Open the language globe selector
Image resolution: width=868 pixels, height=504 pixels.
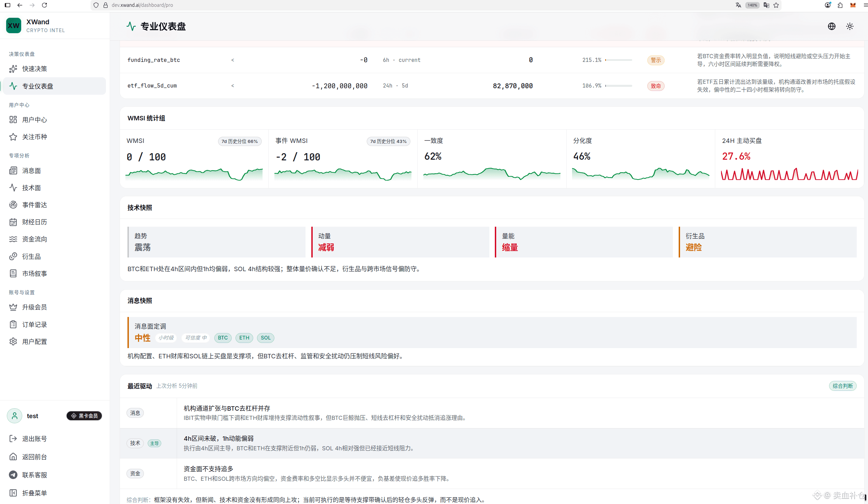[x=831, y=26]
